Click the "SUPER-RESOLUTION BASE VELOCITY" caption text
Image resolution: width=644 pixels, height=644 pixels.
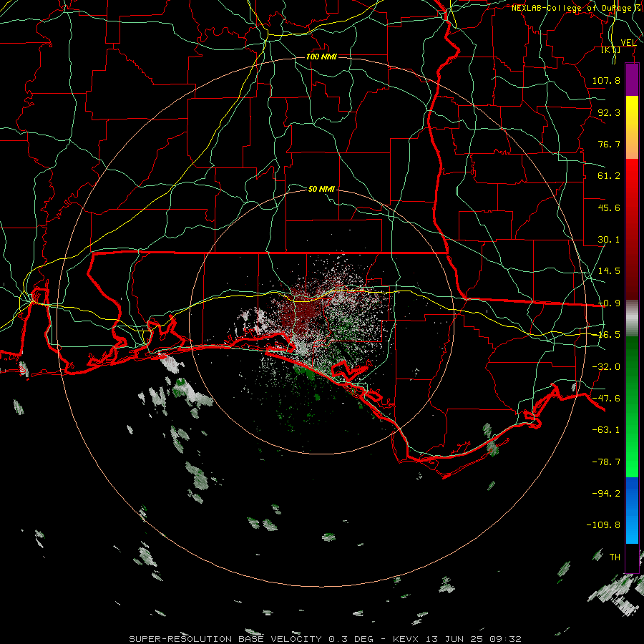(x=227, y=639)
